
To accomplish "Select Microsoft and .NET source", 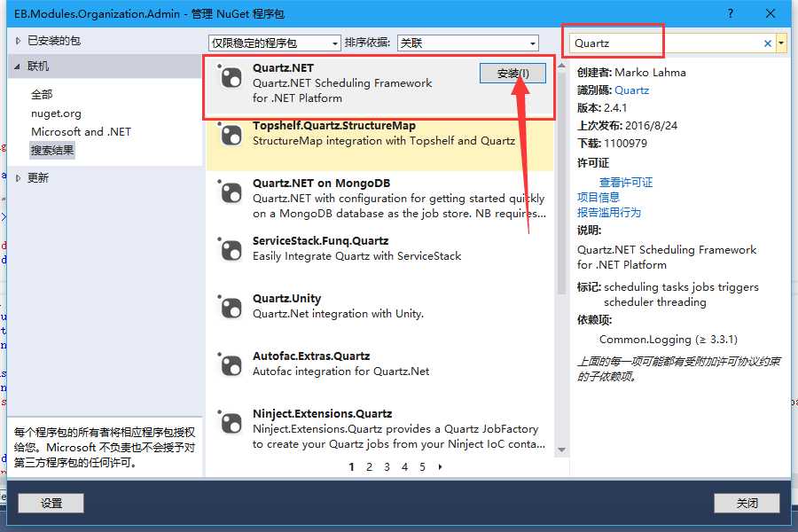I will [81, 132].
